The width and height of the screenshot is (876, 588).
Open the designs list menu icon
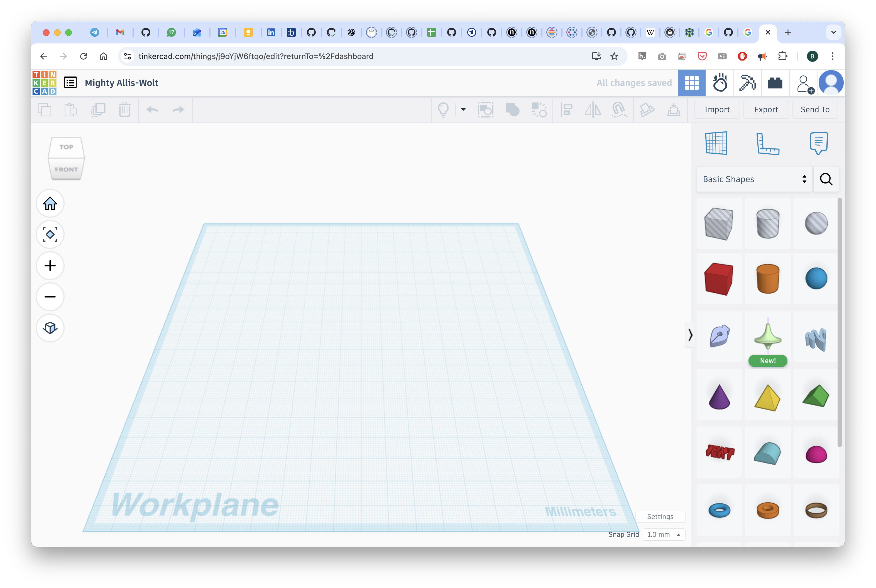(70, 82)
